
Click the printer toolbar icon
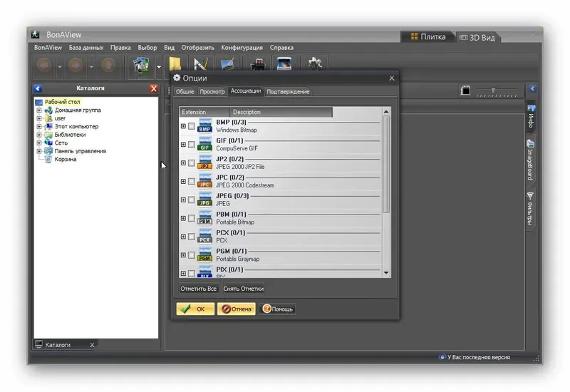coord(258,64)
